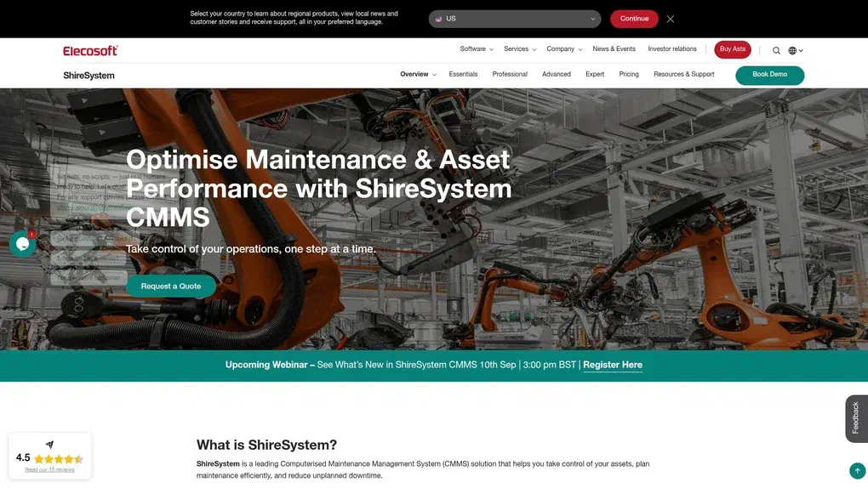Expand the Software menu

tap(476, 49)
